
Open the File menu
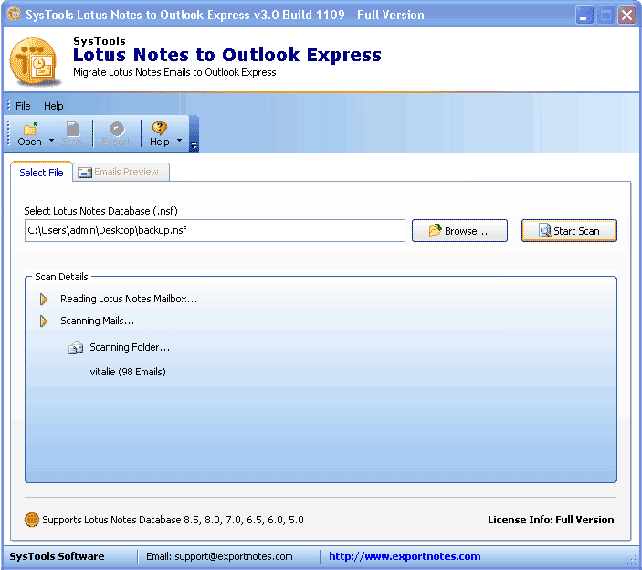click(x=23, y=106)
